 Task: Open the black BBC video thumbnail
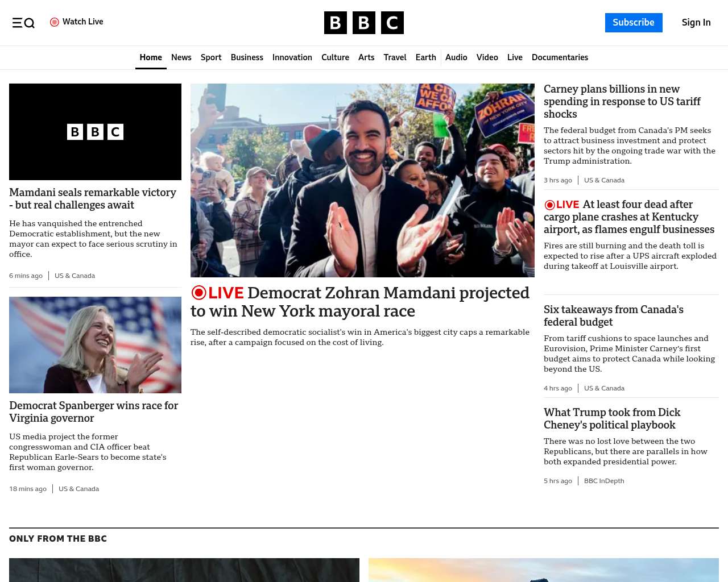click(x=95, y=132)
